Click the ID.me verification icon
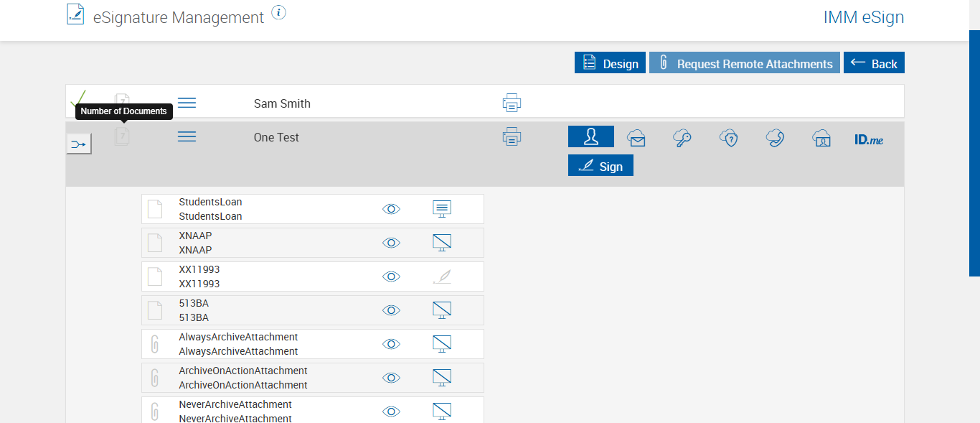Viewport: 980px width, 423px height. point(869,139)
